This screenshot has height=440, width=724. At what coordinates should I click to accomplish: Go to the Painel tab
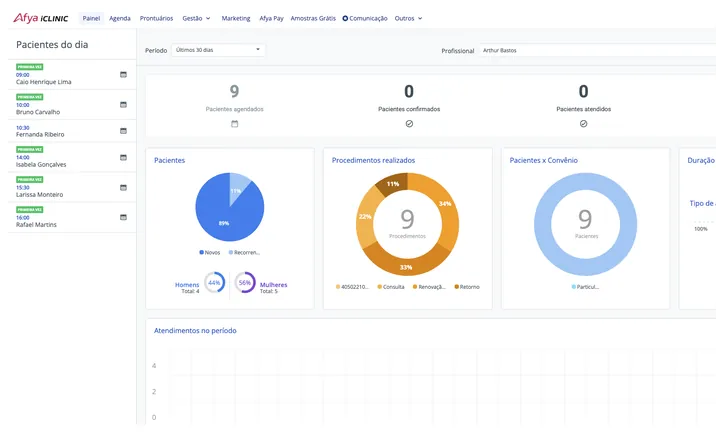pos(91,18)
